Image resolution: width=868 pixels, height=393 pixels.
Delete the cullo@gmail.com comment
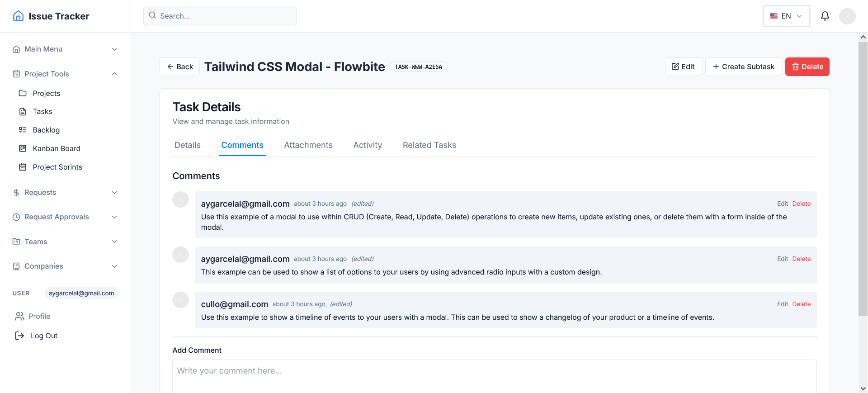801,304
